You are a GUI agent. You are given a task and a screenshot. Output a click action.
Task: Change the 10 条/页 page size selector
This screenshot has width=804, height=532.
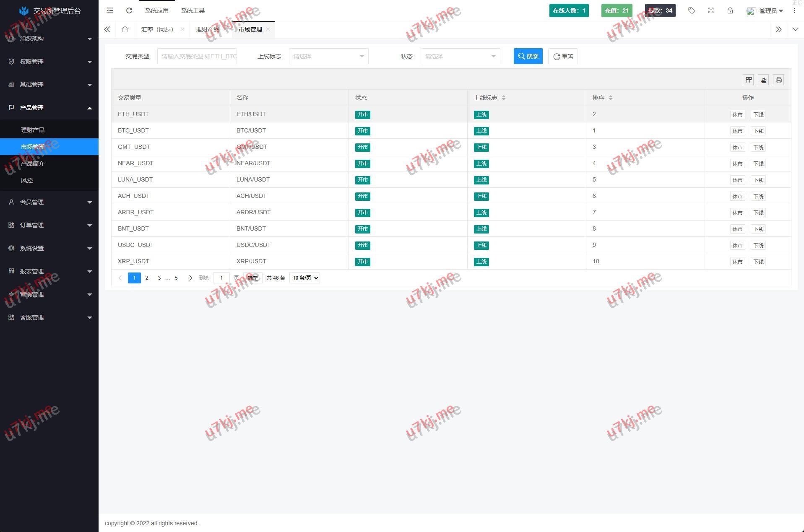[304, 278]
